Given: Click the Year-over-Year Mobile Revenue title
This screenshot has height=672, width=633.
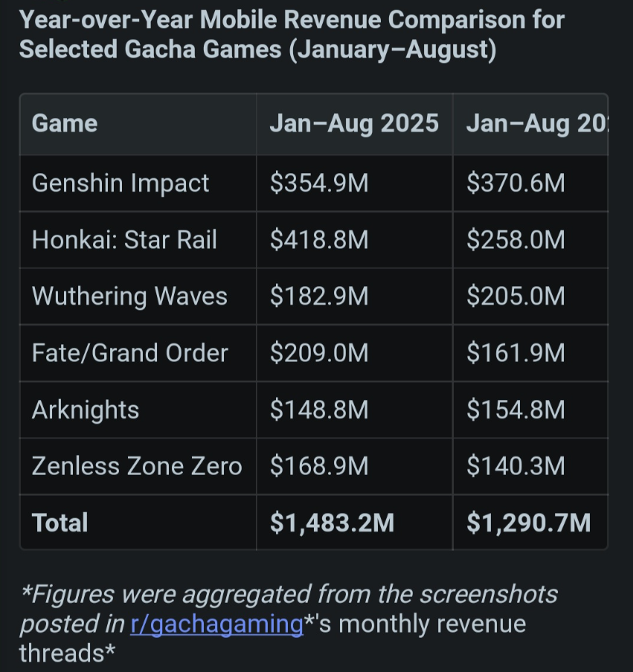Looking at the screenshot, I should point(292,34).
